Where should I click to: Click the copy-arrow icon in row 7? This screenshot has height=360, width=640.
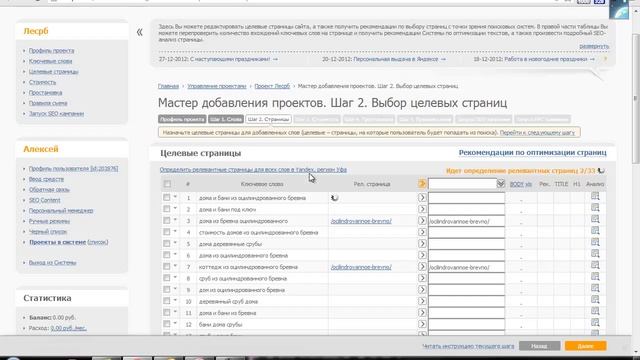(x=422, y=267)
